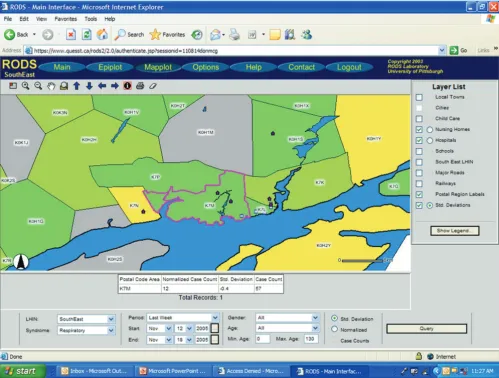The width and height of the screenshot is (499, 378).
Task: Pan the map up with blue arrow
Action: click(77, 86)
